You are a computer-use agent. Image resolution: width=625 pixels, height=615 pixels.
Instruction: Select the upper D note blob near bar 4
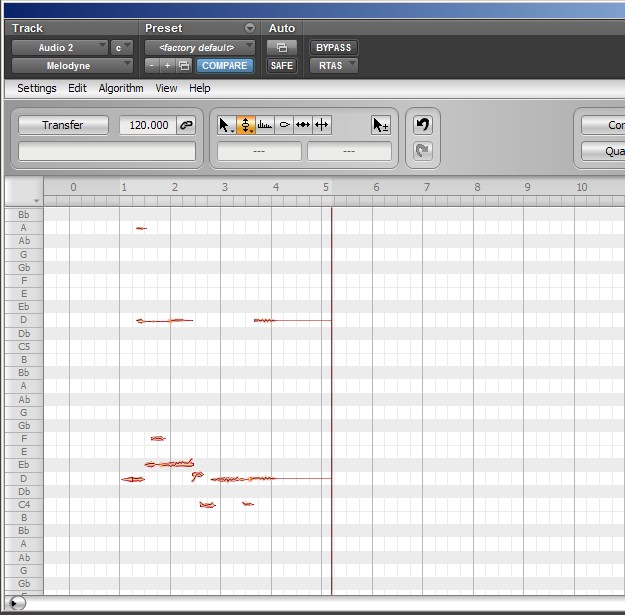pyautogui.click(x=265, y=320)
